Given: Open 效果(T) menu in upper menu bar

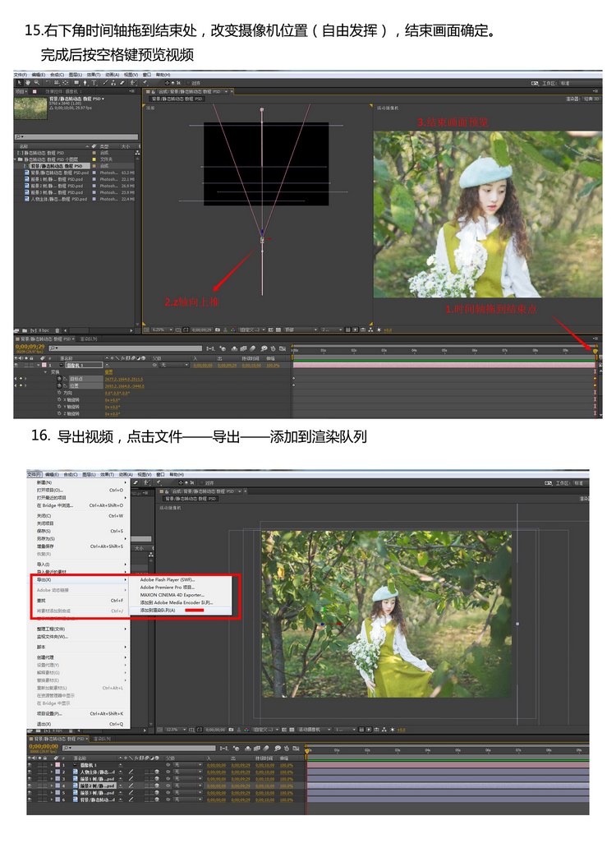Looking at the screenshot, I should click(x=93, y=75).
